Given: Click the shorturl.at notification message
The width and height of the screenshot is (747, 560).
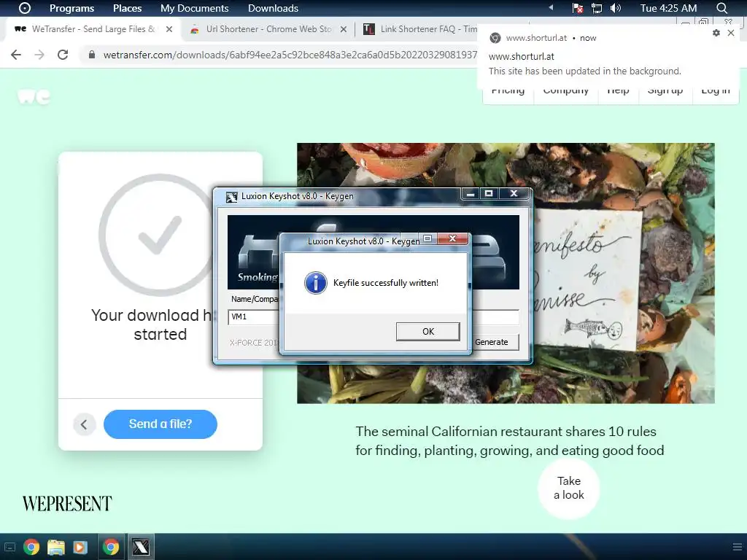Looking at the screenshot, I should (x=584, y=71).
